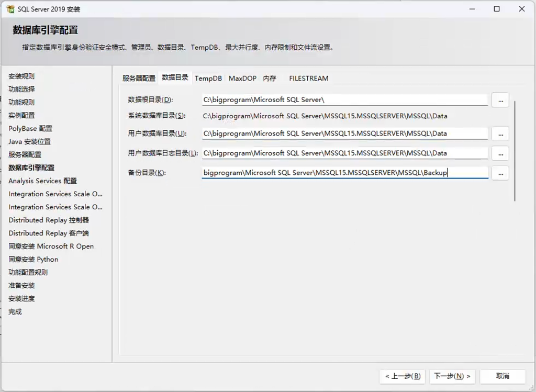
Task: Close the SQL Server 2019 setup window
Action: click(522, 9)
